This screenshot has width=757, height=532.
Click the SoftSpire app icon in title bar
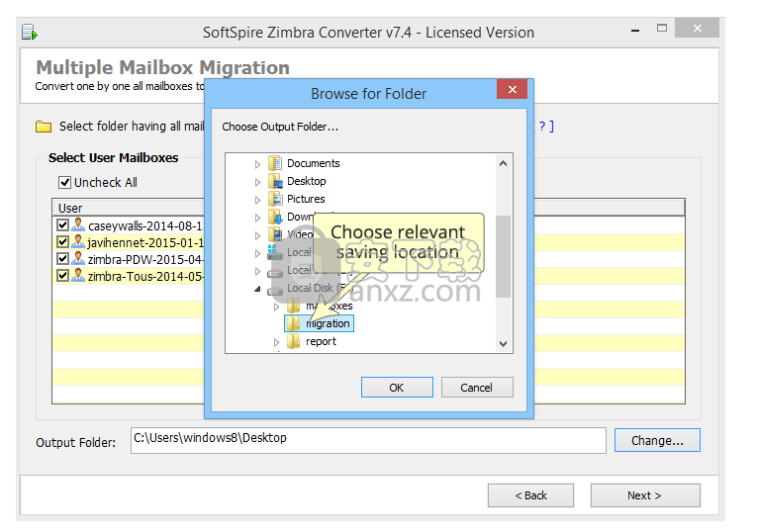click(x=30, y=33)
